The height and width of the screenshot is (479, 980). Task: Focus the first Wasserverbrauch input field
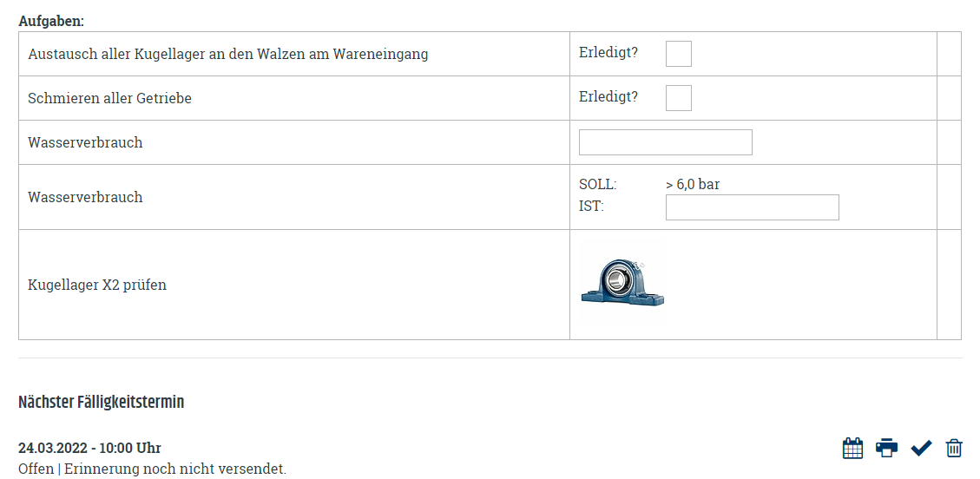pyautogui.click(x=665, y=142)
